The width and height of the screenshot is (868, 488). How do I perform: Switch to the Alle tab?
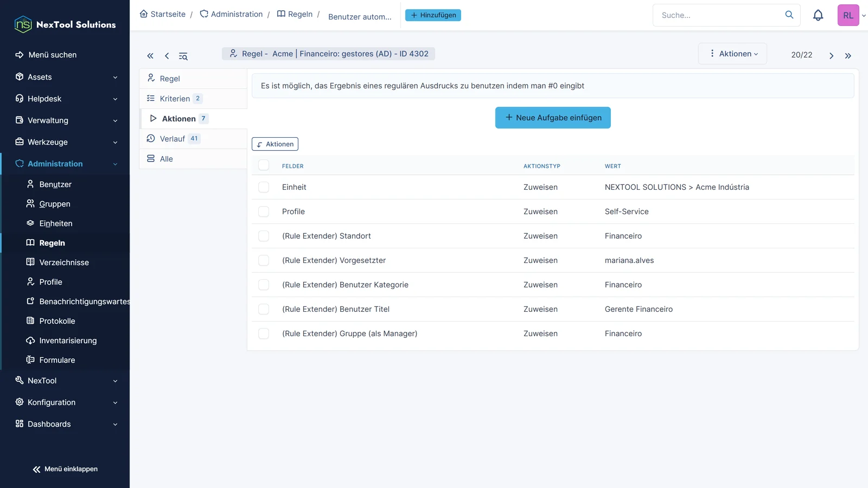click(x=193, y=159)
